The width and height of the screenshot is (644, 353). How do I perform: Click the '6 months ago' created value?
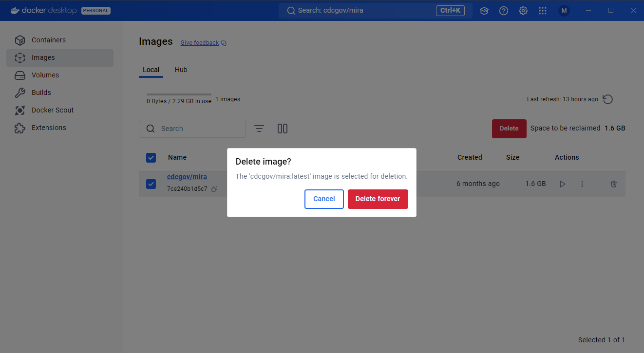478,184
